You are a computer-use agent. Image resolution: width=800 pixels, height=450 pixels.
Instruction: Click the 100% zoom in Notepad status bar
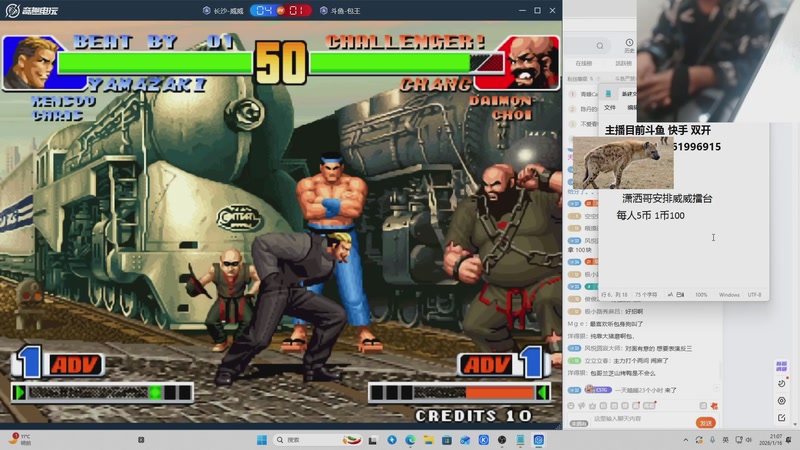701,295
